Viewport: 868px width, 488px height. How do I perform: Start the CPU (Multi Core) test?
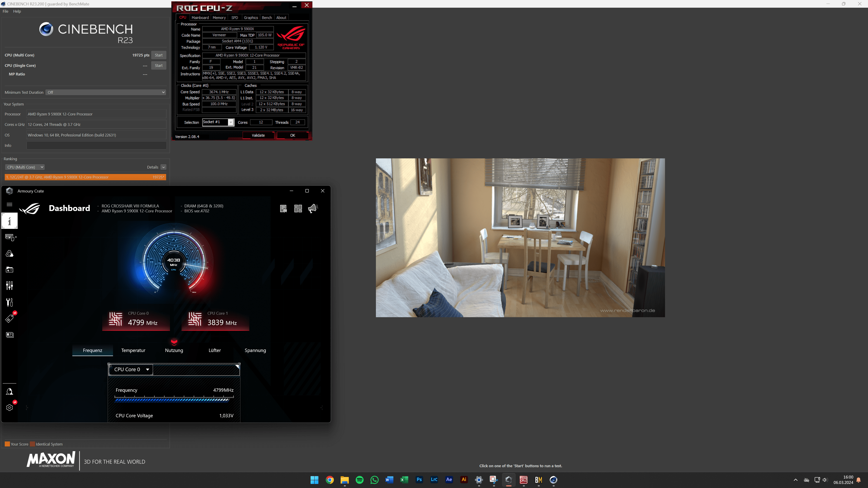point(159,55)
